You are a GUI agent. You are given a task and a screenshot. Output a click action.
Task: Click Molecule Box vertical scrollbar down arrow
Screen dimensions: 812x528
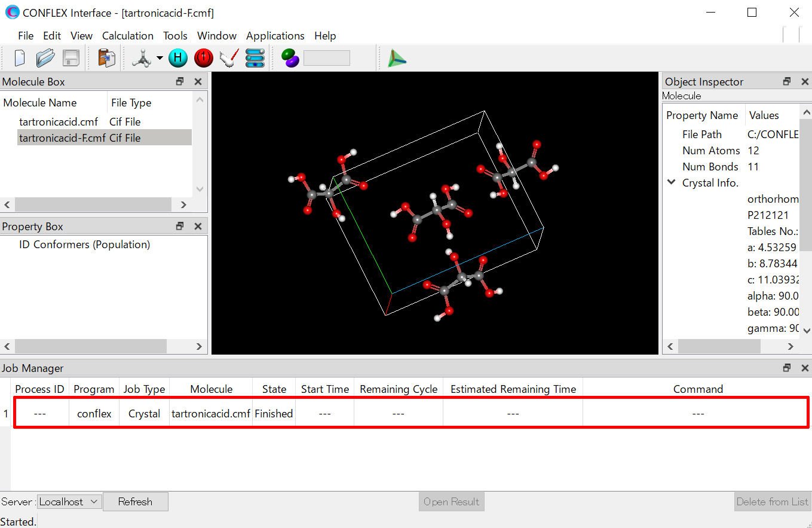point(200,189)
